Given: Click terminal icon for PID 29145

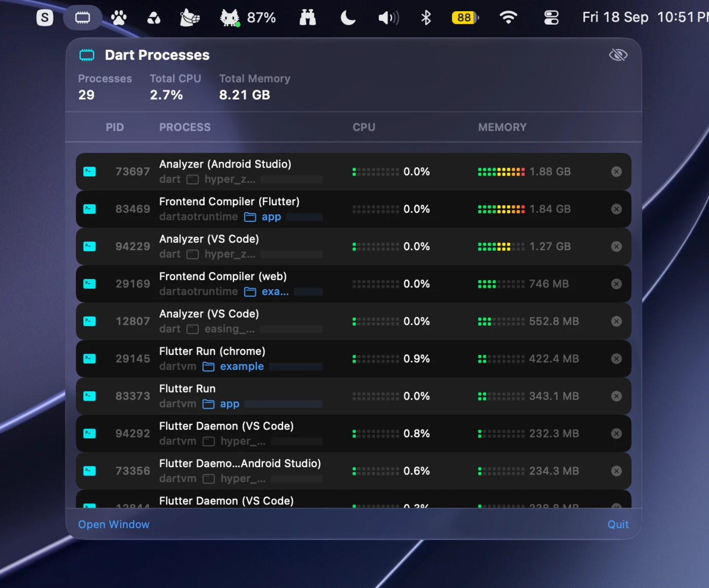Looking at the screenshot, I should tap(90, 359).
